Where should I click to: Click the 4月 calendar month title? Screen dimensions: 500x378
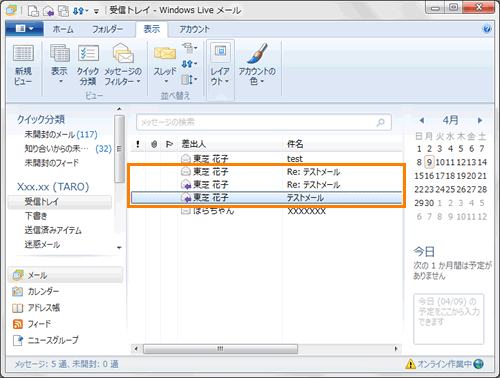tap(450, 120)
